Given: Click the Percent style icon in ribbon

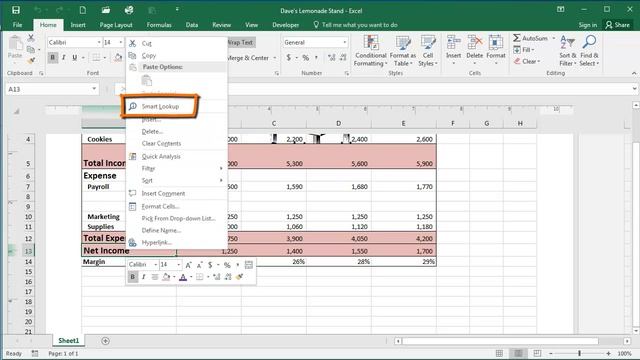Looking at the screenshot, I should click(305, 58).
